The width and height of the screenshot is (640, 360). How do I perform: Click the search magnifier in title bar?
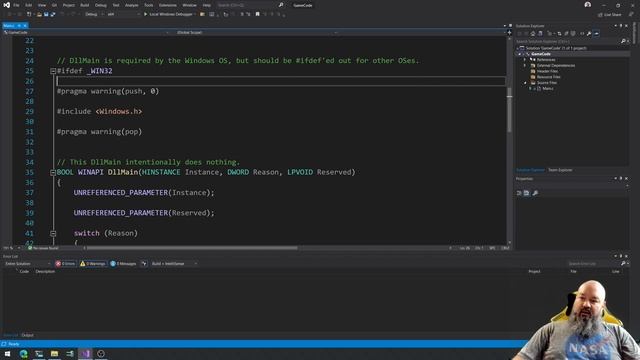281,5
